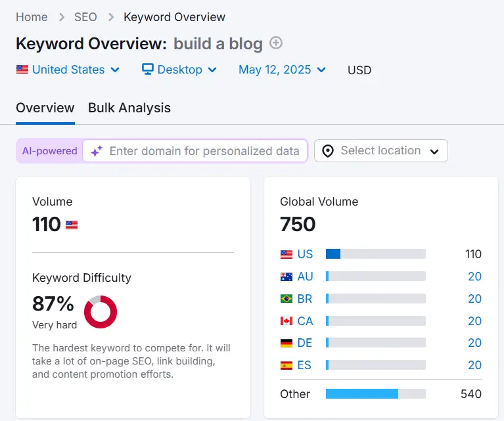The image size is (504, 421).
Task: Open the Desktop device dropdown
Action: tap(179, 70)
